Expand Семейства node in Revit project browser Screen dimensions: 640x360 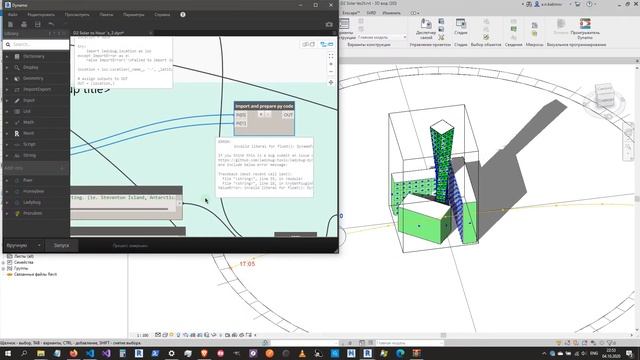tap(3, 263)
